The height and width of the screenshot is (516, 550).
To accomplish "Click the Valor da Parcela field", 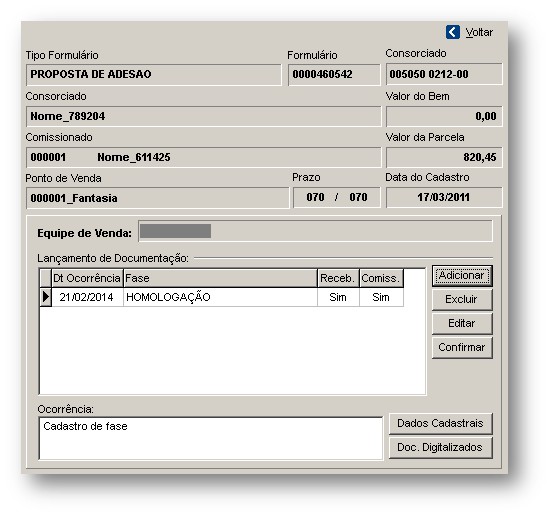I will pos(444,157).
